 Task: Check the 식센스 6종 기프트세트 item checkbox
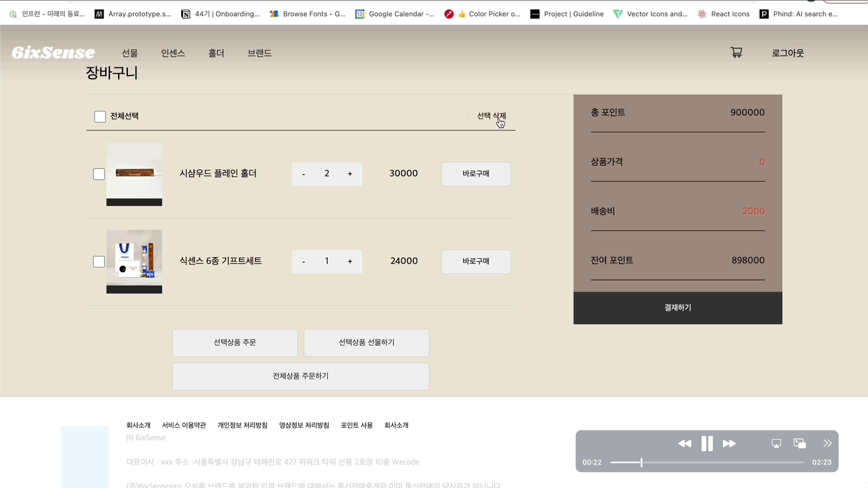click(x=99, y=261)
